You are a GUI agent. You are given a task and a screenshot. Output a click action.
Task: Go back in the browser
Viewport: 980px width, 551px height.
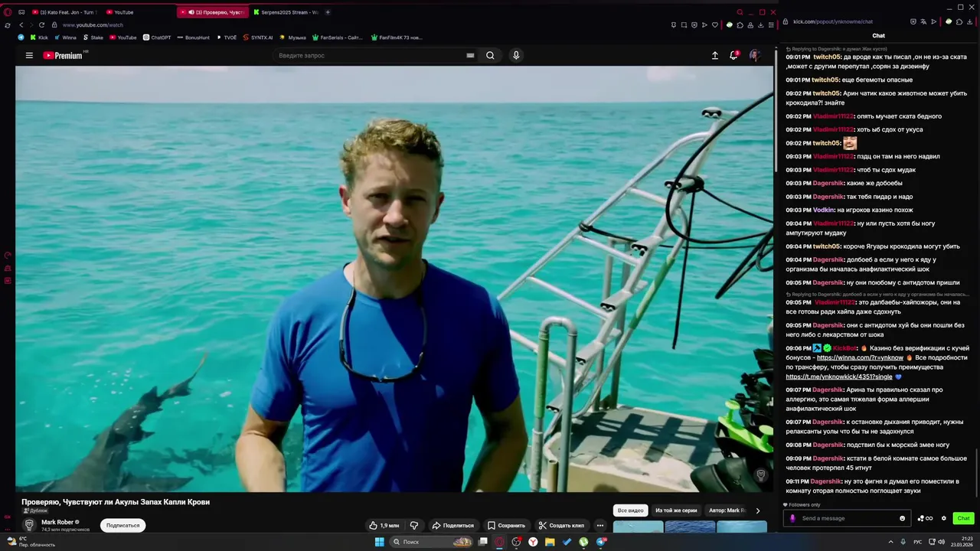point(21,24)
